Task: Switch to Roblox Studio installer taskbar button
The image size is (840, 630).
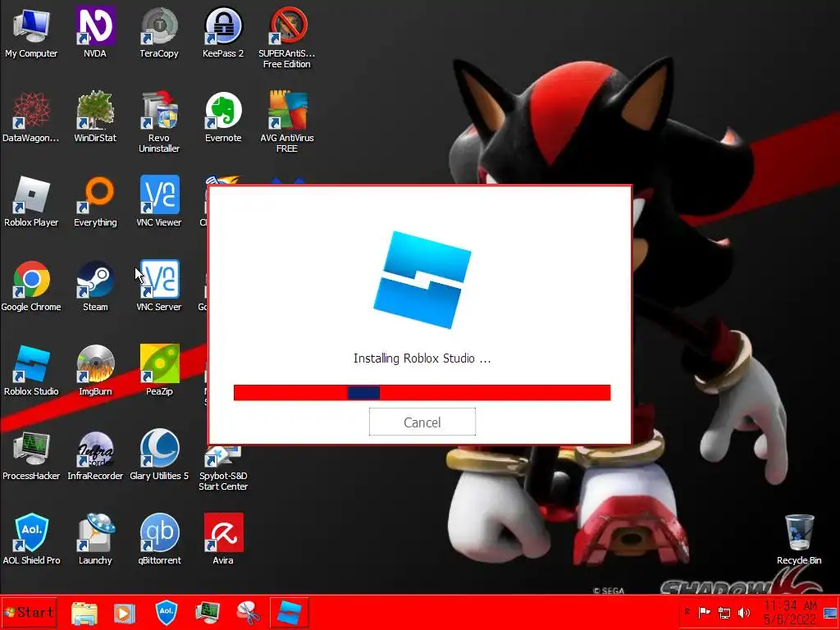Action: (290, 613)
